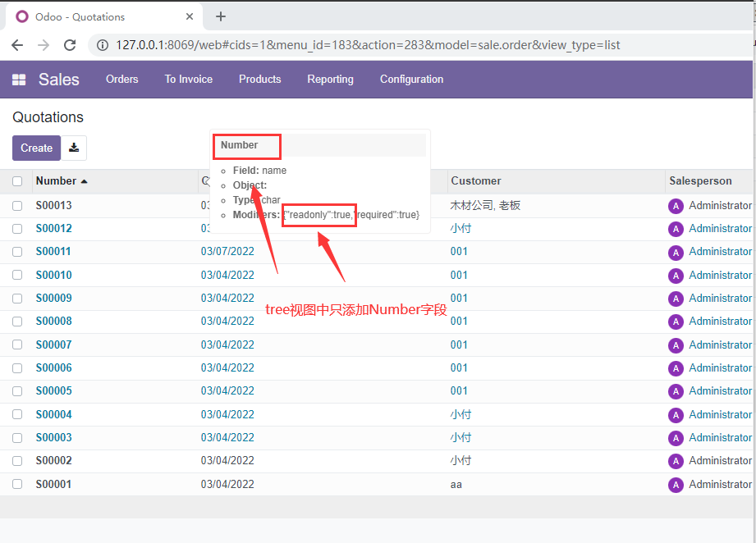Open the Odoo apps switcher grid icon
Viewport: 756px width, 543px height.
coord(20,79)
